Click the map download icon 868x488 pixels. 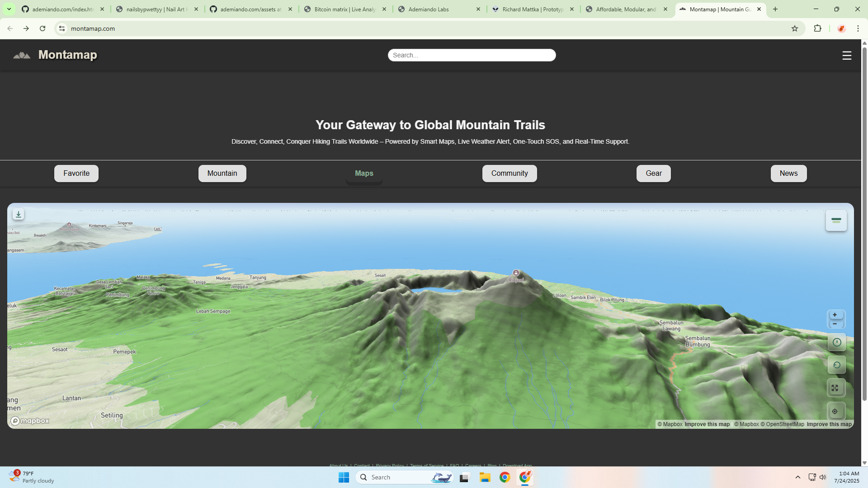pos(18,214)
